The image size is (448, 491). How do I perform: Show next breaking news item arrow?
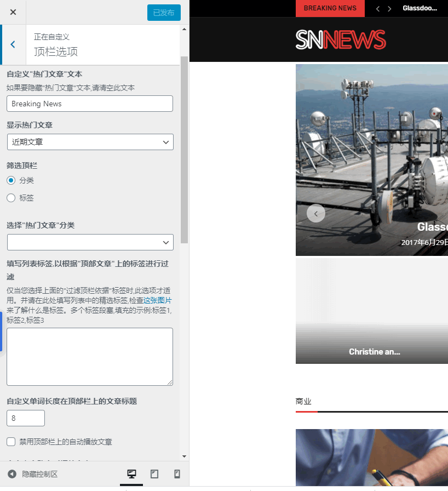[x=389, y=9]
